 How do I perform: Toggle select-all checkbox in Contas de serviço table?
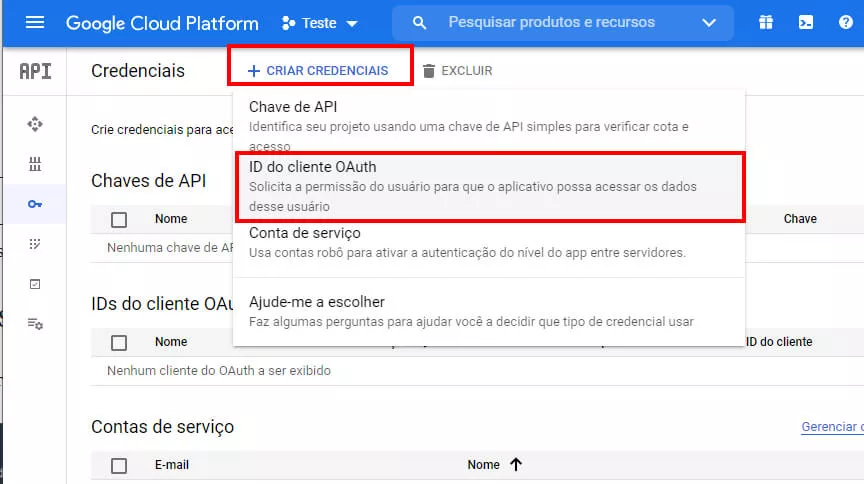click(119, 466)
